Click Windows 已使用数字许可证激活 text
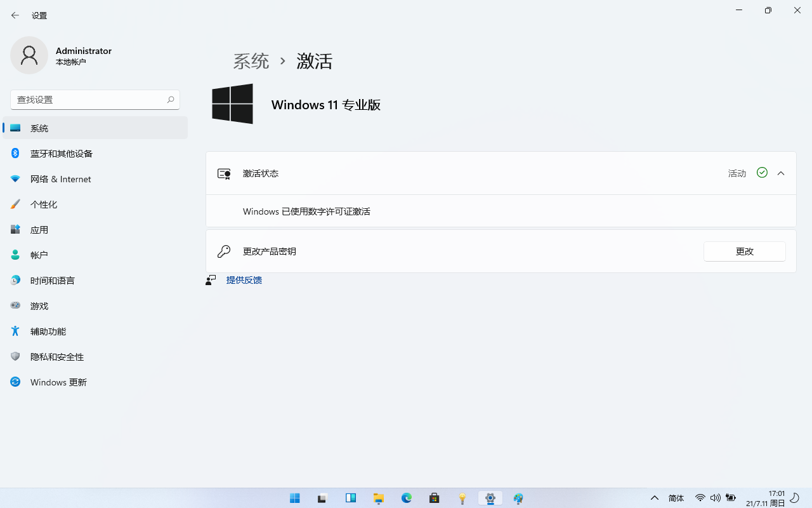 point(306,211)
